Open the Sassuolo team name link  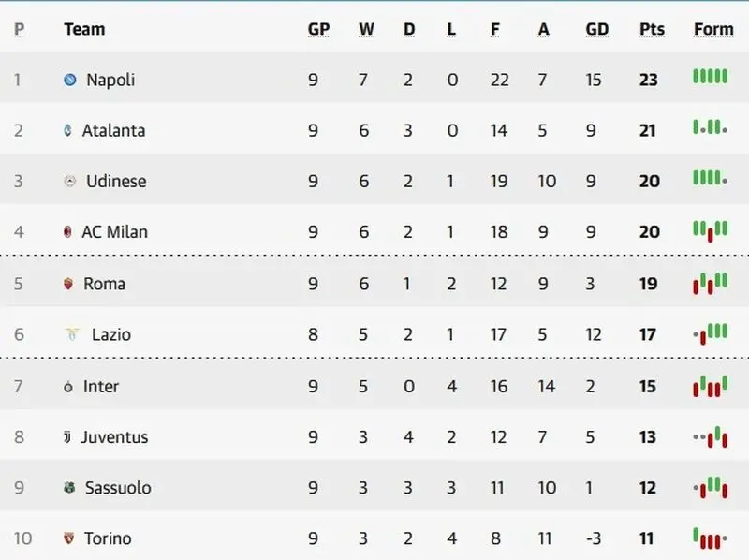pos(118,488)
